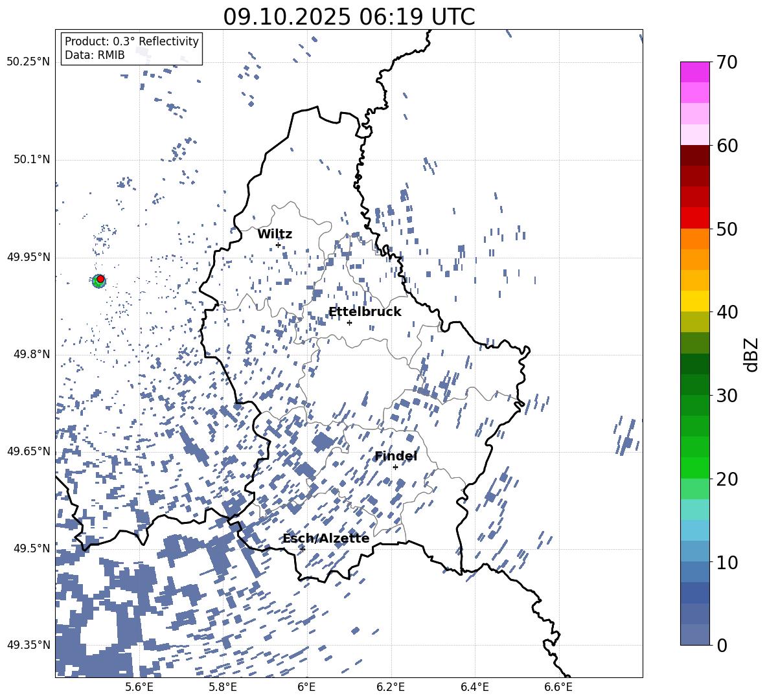Click the 6.4°E longitude label
This screenshot has height=700, width=767.
[475, 687]
